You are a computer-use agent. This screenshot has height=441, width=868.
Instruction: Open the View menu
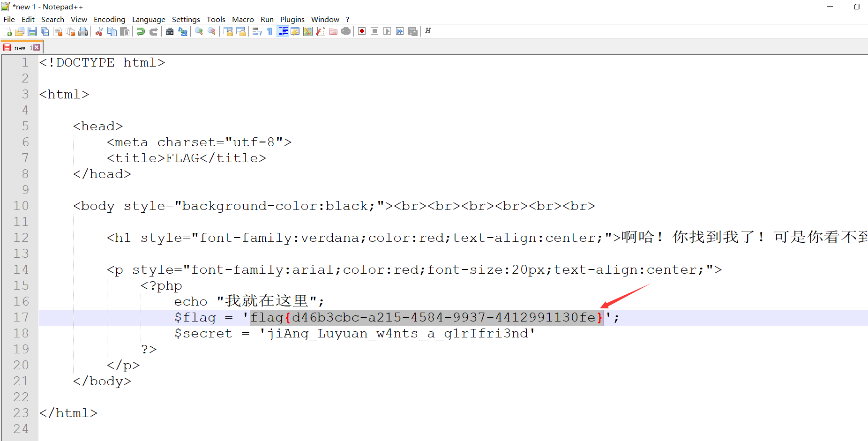(79, 19)
